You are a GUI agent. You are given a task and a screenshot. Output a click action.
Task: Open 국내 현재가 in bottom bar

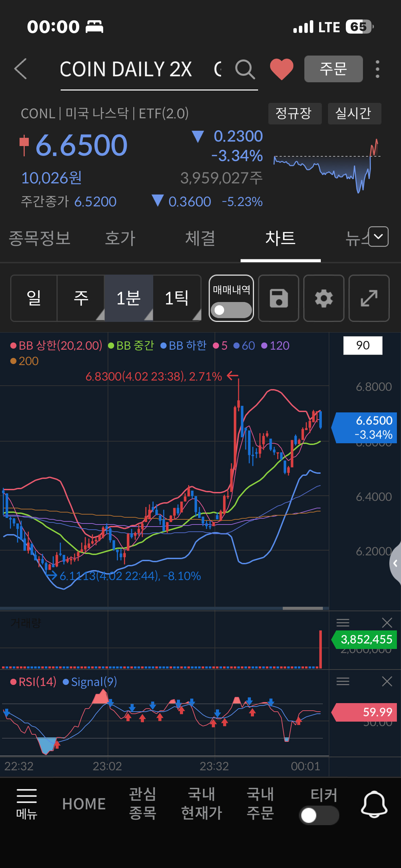(202, 804)
